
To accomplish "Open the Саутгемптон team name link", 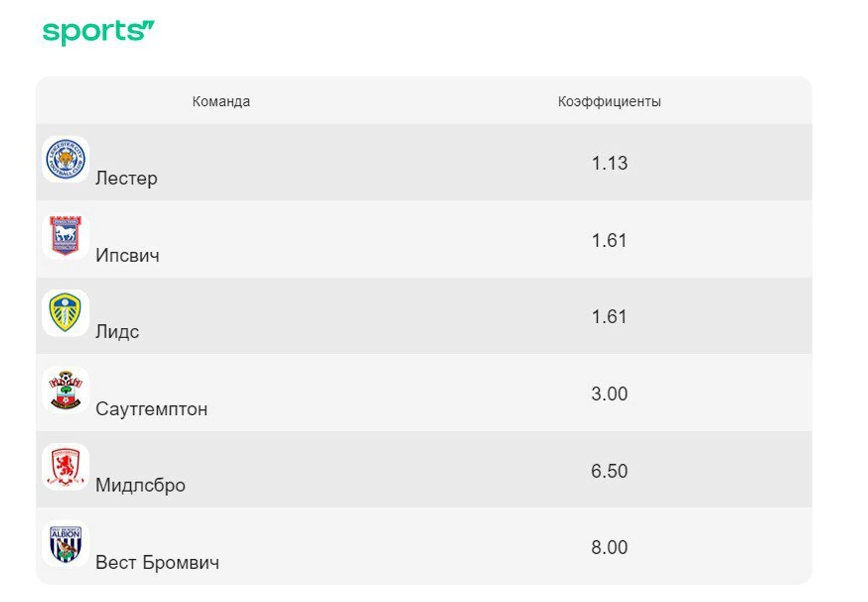I will pos(152,409).
